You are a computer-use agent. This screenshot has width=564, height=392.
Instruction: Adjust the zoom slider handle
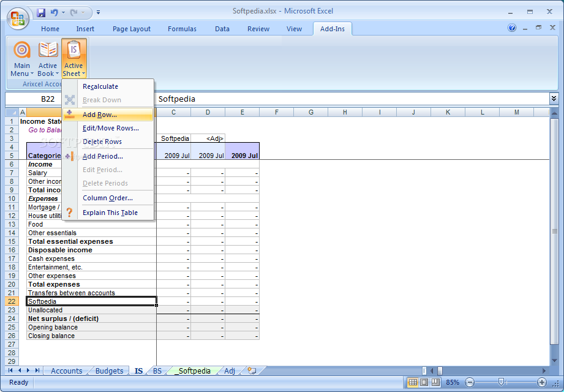point(501,382)
